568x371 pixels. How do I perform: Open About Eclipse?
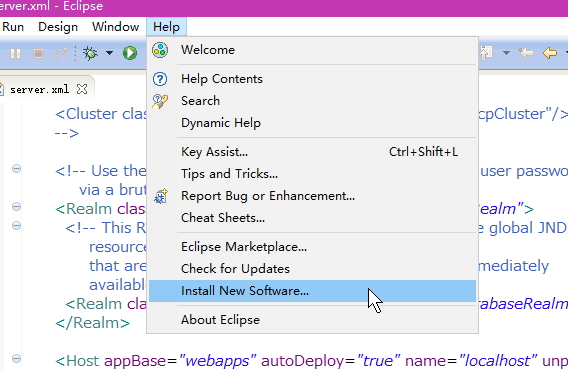coord(312,320)
